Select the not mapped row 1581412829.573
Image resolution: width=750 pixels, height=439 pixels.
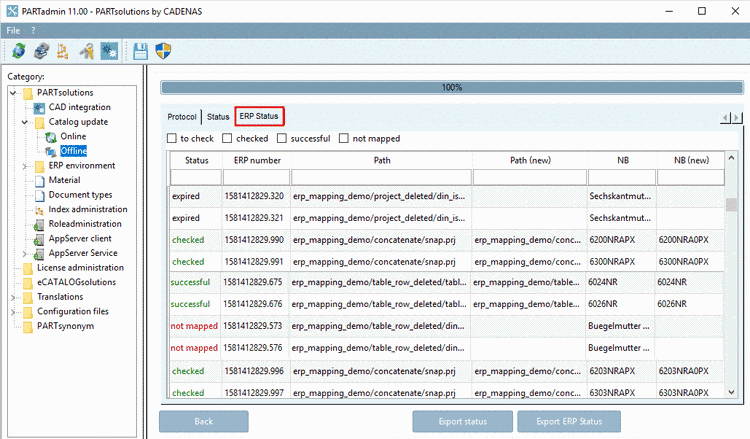pos(447,326)
